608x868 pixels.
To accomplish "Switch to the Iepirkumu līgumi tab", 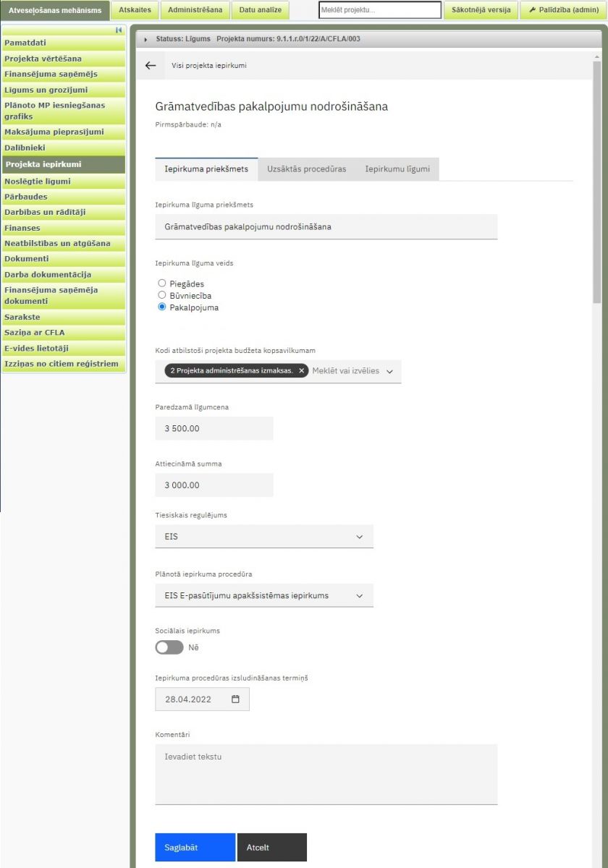I will (x=397, y=169).
